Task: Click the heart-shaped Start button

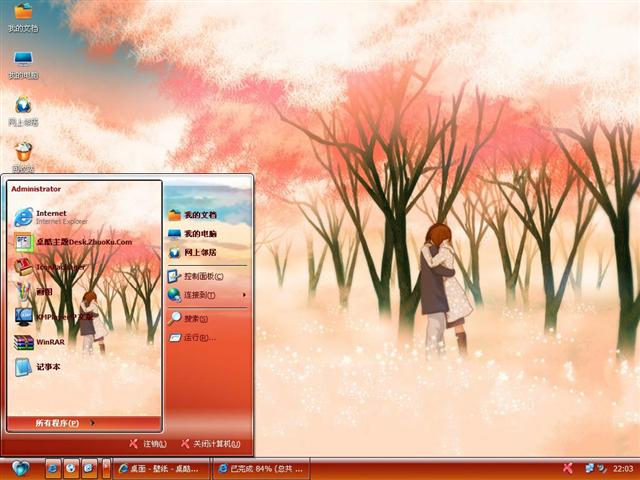Action: point(20,468)
